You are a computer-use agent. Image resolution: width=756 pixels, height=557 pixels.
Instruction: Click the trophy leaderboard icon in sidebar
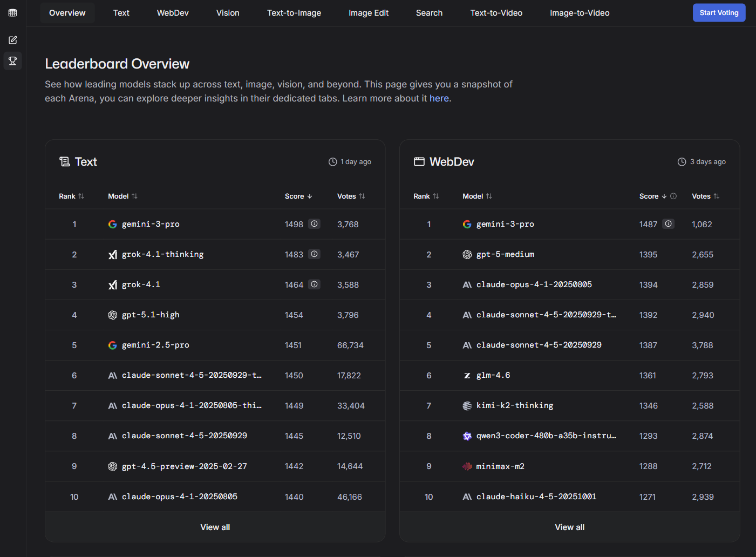[13, 61]
